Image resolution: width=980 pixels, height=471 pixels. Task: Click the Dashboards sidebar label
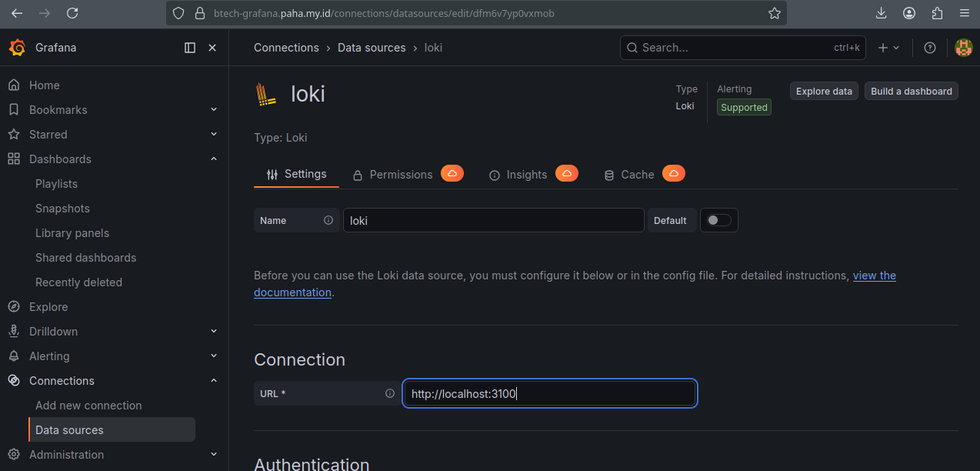(x=60, y=159)
